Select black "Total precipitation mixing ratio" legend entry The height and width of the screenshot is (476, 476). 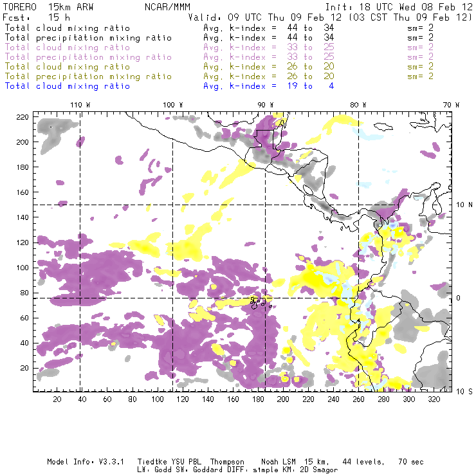pos(88,38)
